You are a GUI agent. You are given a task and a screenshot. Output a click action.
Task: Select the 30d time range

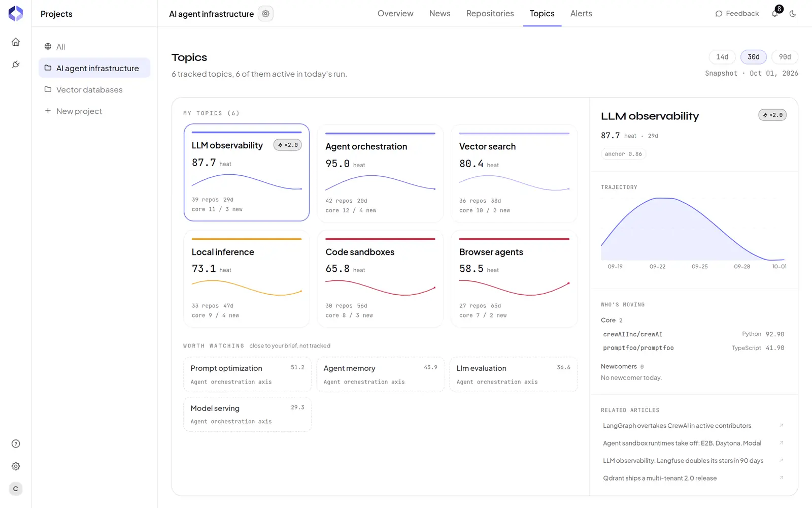754,57
